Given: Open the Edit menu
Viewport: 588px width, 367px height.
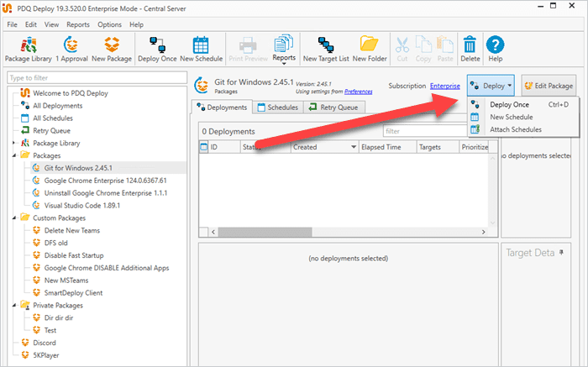Looking at the screenshot, I should [x=31, y=24].
